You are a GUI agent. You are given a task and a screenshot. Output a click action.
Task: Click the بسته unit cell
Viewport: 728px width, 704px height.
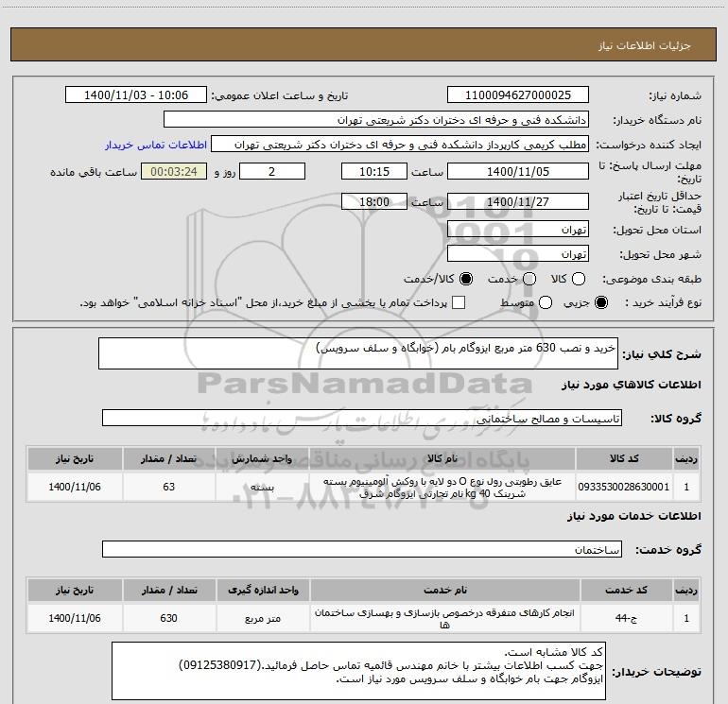click(262, 487)
